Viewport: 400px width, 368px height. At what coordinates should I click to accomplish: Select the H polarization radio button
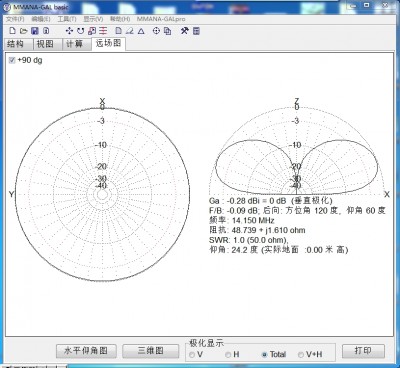coord(228,355)
